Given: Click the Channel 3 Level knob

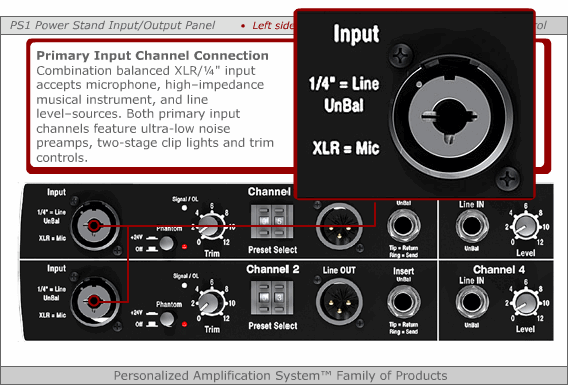Looking at the screenshot, I should (526, 227).
